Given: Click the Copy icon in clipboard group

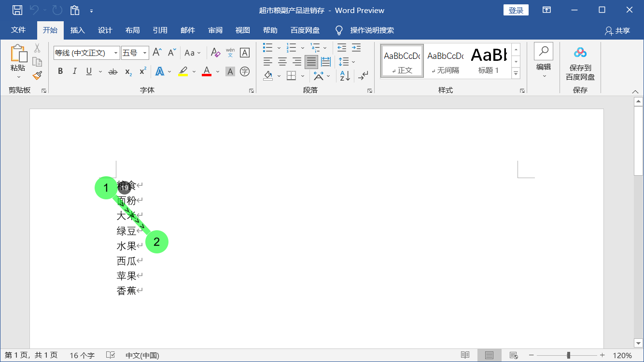Looking at the screenshot, I should pyautogui.click(x=37, y=61).
